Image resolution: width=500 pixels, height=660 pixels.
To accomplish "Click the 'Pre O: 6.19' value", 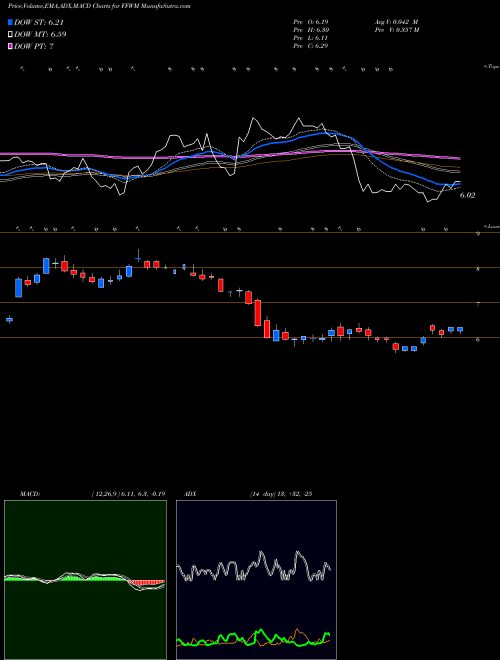I will coord(311,22).
